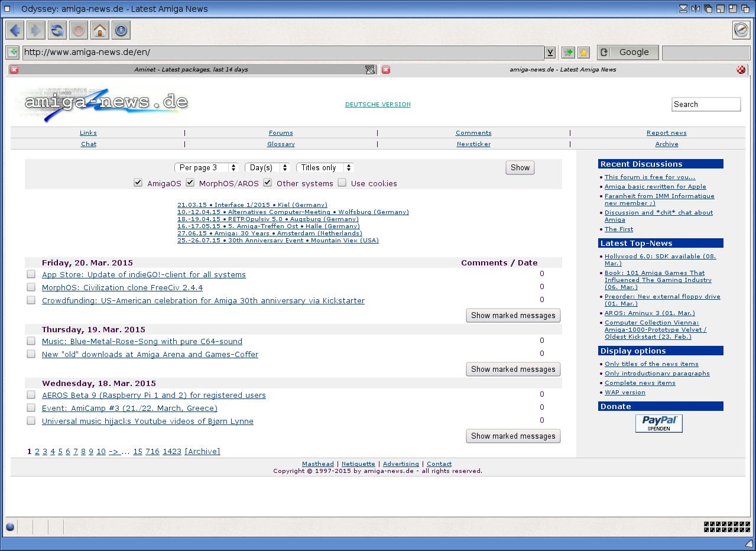Mark the Event AmiCamp #3 news checkbox
The height and width of the screenshot is (551, 756).
click(31, 408)
